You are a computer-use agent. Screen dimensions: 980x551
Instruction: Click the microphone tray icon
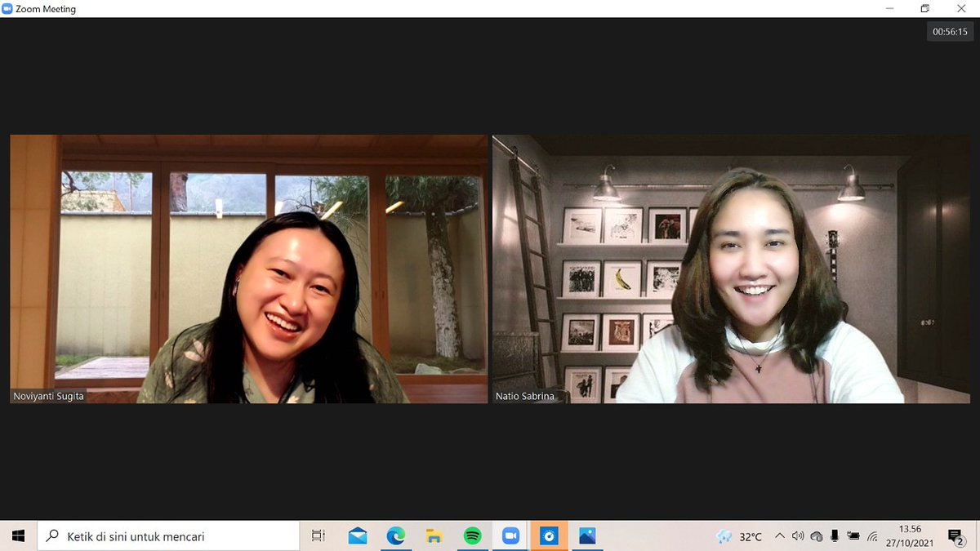click(x=835, y=536)
